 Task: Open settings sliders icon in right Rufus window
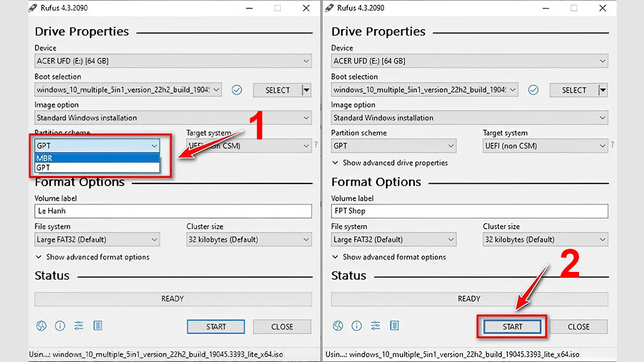click(375, 326)
